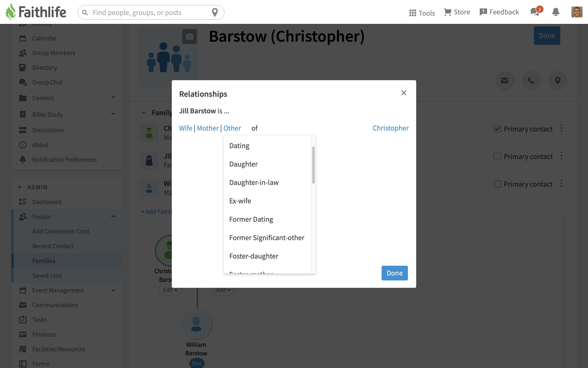The width and height of the screenshot is (588, 368).
Task: Open the notifications bell
Action: (556, 12)
